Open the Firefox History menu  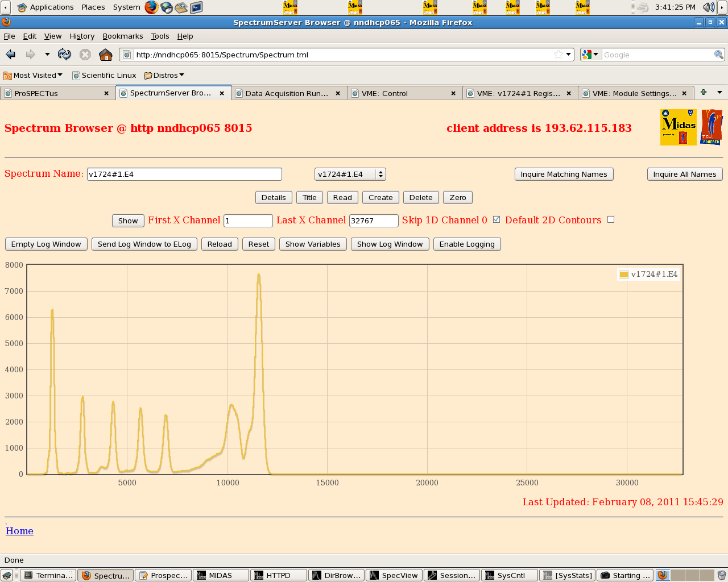coord(82,36)
